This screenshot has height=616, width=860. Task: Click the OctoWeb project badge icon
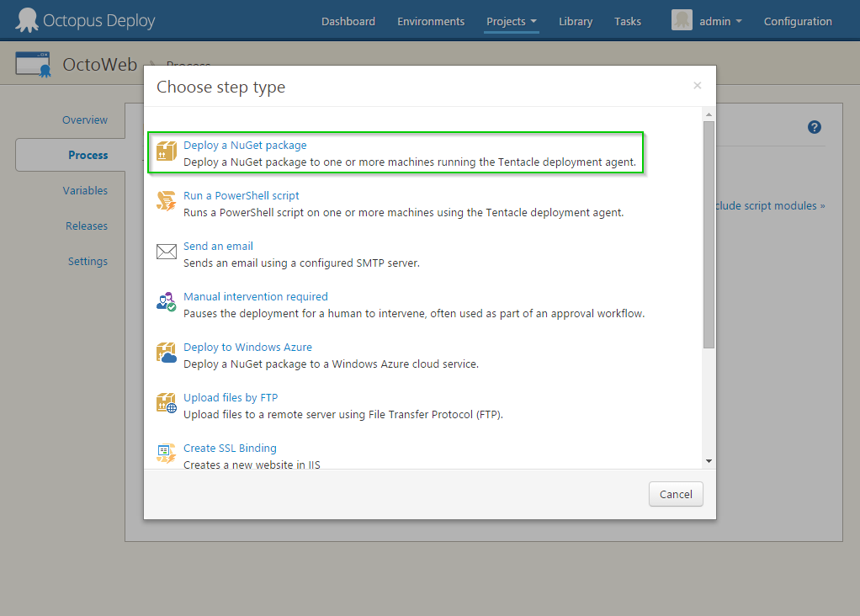coord(33,63)
